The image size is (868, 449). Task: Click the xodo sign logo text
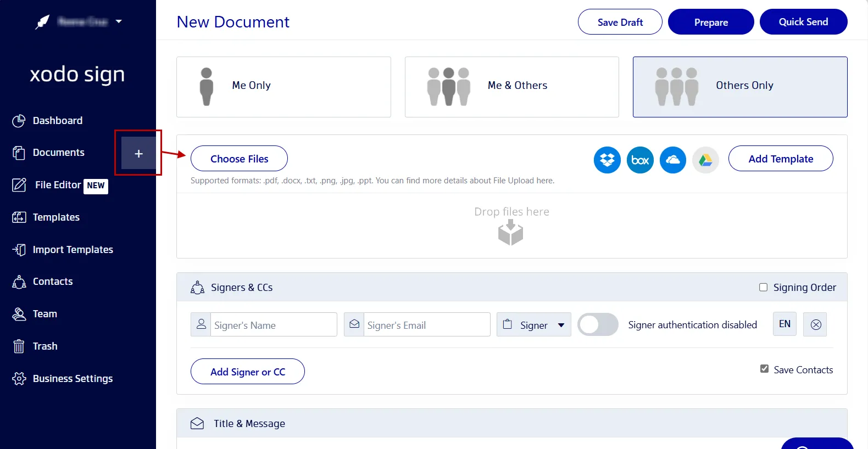pos(77,74)
